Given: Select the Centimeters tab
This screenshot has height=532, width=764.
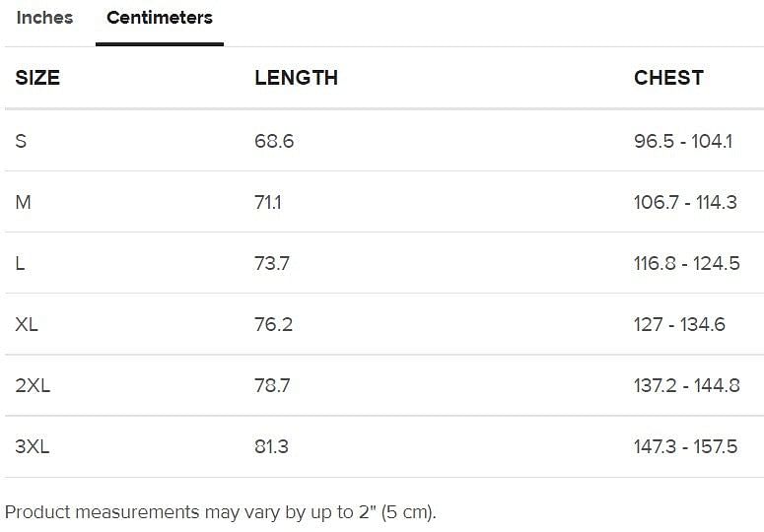Looking at the screenshot, I should (x=160, y=18).
